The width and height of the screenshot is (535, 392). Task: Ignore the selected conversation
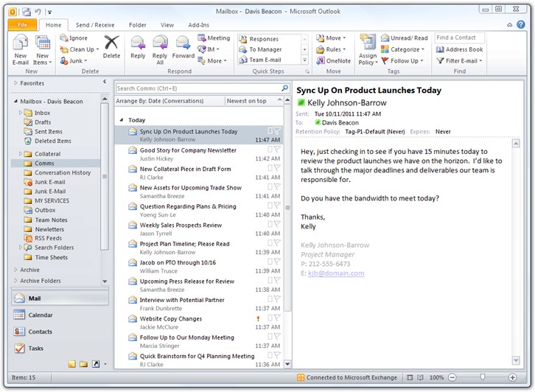[x=74, y=38]
